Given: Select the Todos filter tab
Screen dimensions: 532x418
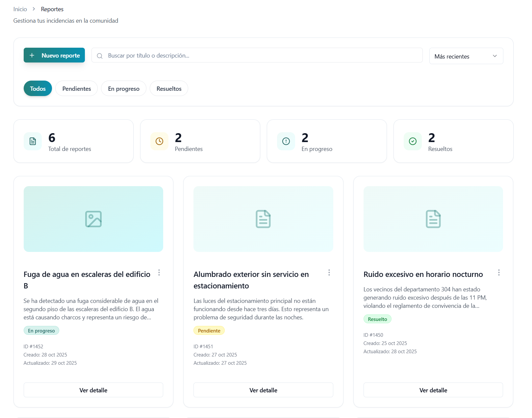Looking at the screenshot, I should coord(38,89).
